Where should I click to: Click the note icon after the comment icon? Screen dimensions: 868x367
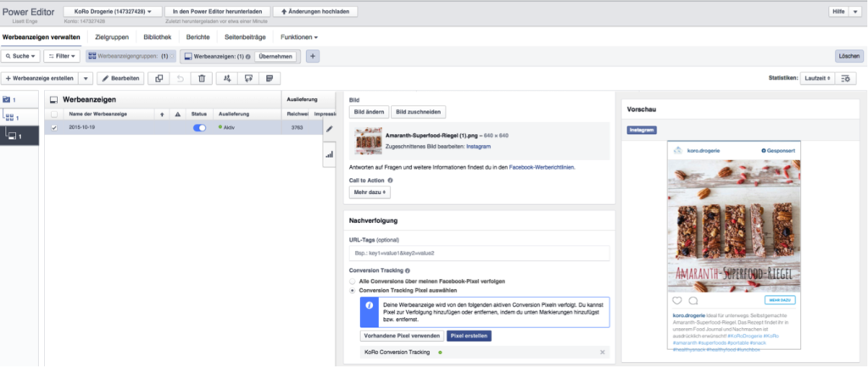[x=270, y=79]
